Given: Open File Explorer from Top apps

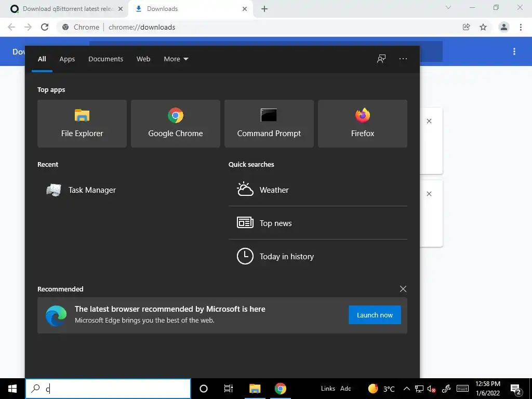Looking at the screenshot, I should tap(82, 124).
